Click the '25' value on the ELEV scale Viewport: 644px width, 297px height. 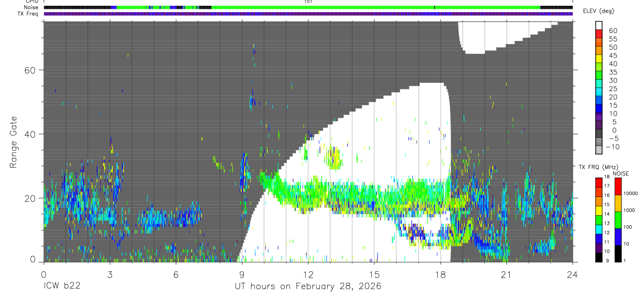[613, 89]
